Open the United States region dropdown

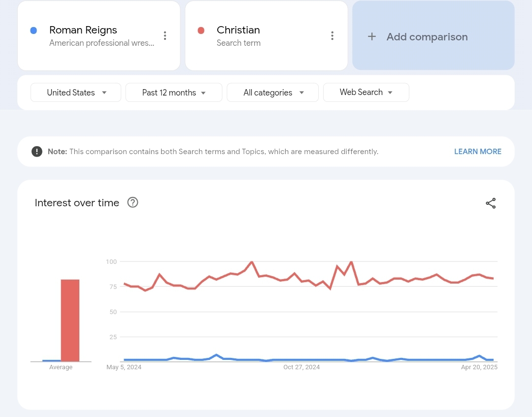pyautogui.click(x=76, y=93)
